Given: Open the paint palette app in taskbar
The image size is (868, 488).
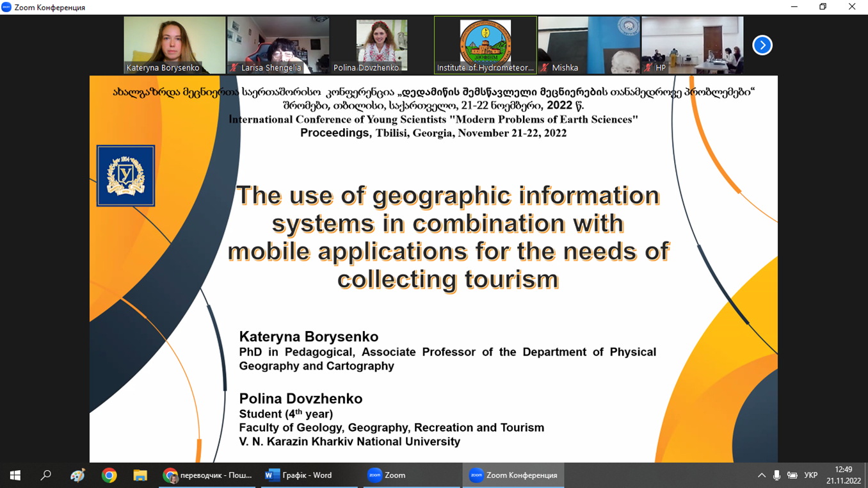Looking at the screenshot, I should click(x=77, y=475).
